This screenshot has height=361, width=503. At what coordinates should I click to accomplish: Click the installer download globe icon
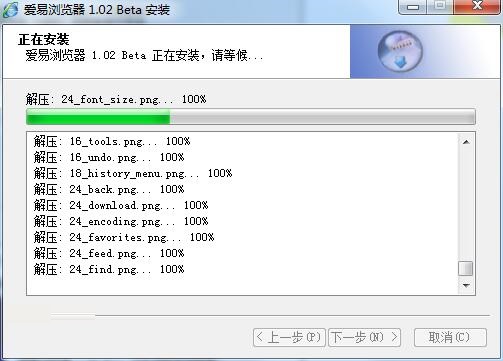coord(400,51)
